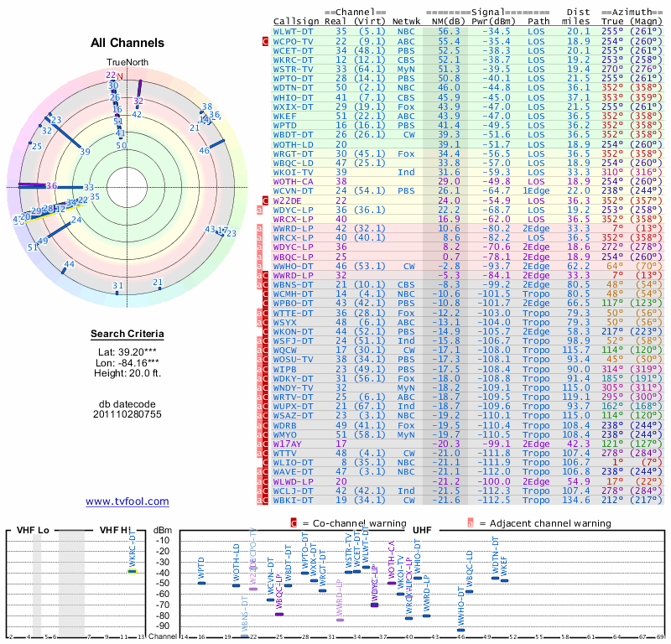Select WDKY-DT callsign in the table
The width and height of the screenshot is (671, 644).
pyautogui.click(x=293, y=378)
